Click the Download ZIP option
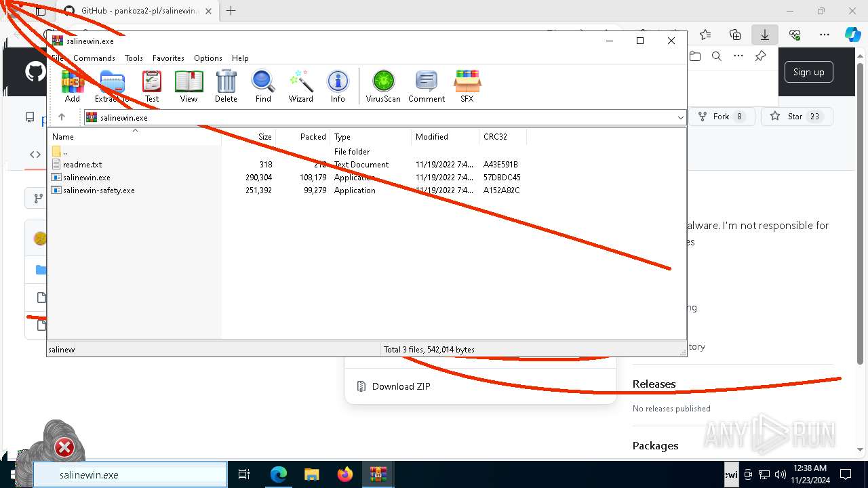Image resolution: width=868 pixels, height=488 pixels. click(401, 386)
